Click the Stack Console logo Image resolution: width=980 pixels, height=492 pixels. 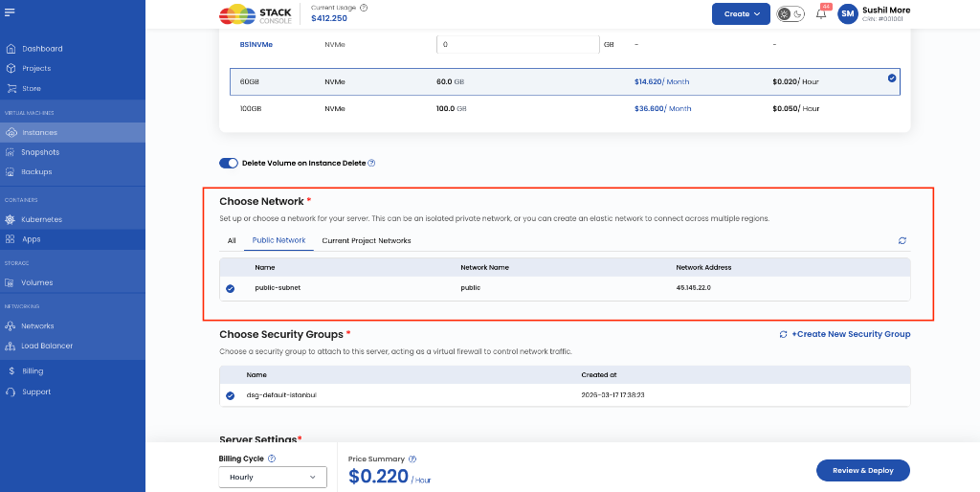pos(256,13)
